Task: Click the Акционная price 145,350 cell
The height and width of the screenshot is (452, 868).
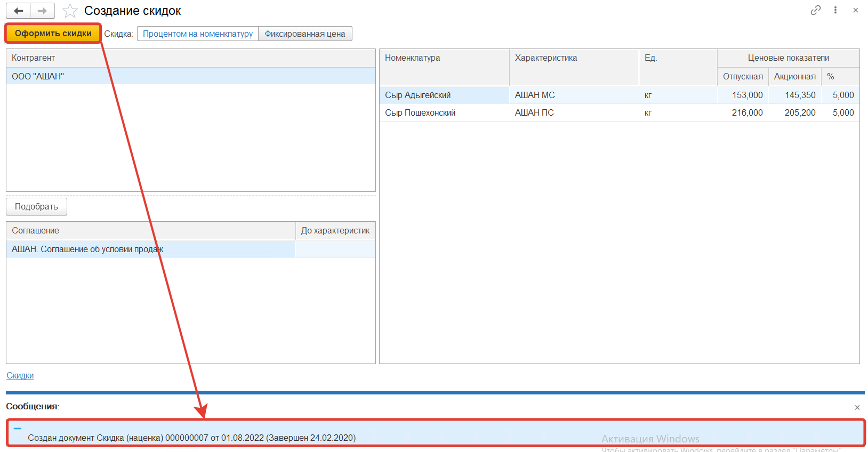Action: [x=800, y=95]
